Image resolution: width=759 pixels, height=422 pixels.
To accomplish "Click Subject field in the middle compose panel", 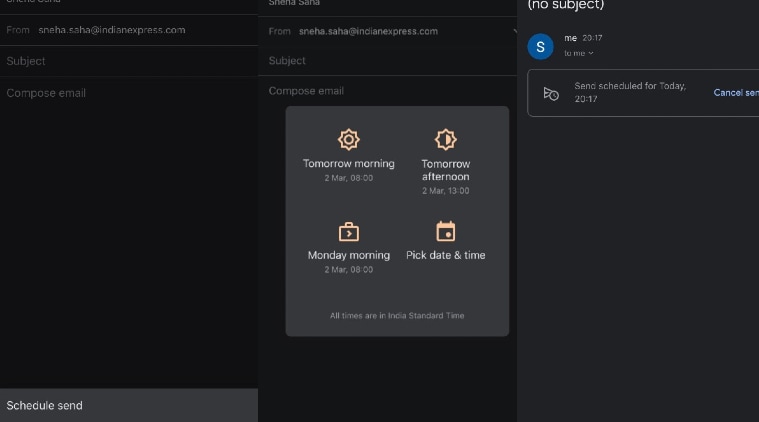I will click(288, 61).
